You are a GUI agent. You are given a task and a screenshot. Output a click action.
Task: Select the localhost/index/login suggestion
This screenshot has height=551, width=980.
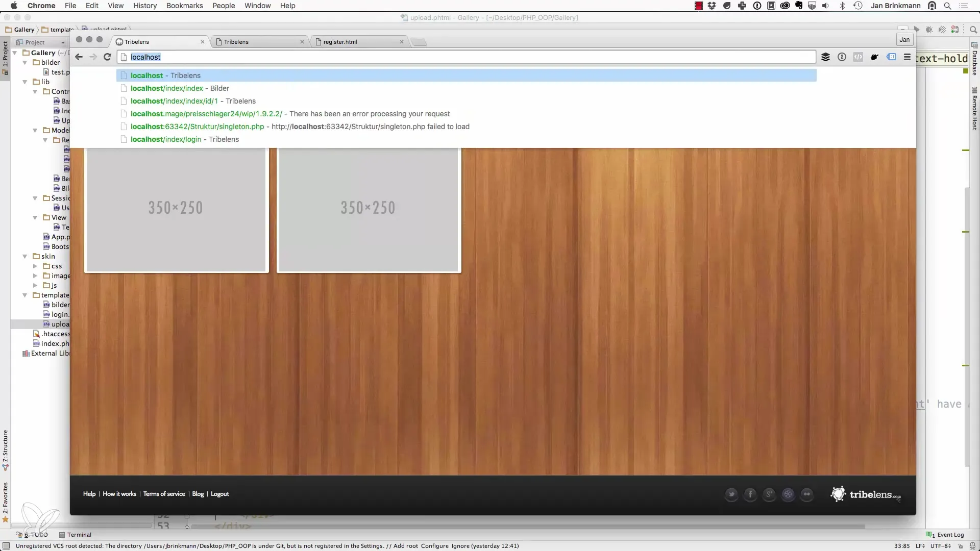[x=467, y=139]
